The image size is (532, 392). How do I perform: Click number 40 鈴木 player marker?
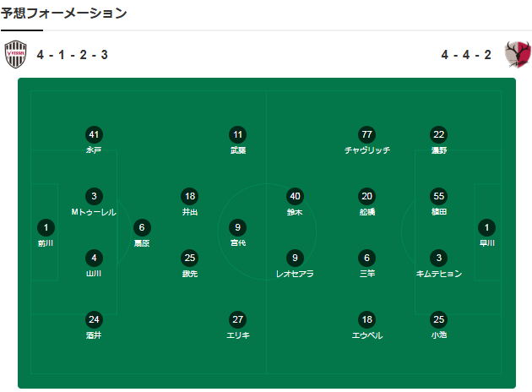pos(295,196)
